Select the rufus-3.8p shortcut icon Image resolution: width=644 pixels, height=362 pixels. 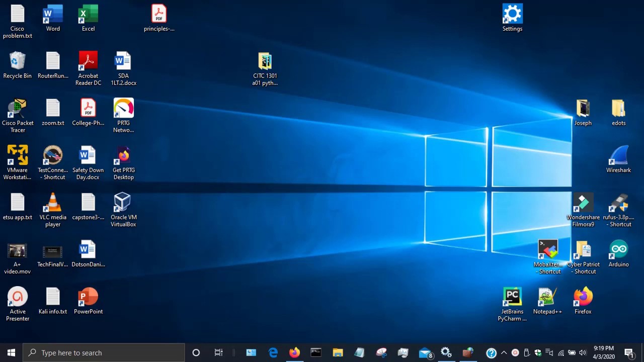(618, 211)
